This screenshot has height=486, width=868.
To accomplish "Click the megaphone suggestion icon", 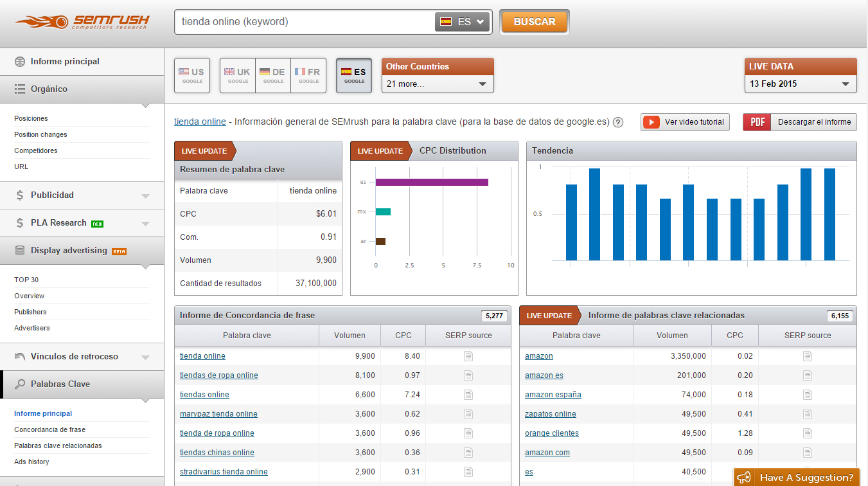I will tap(744, 478).
